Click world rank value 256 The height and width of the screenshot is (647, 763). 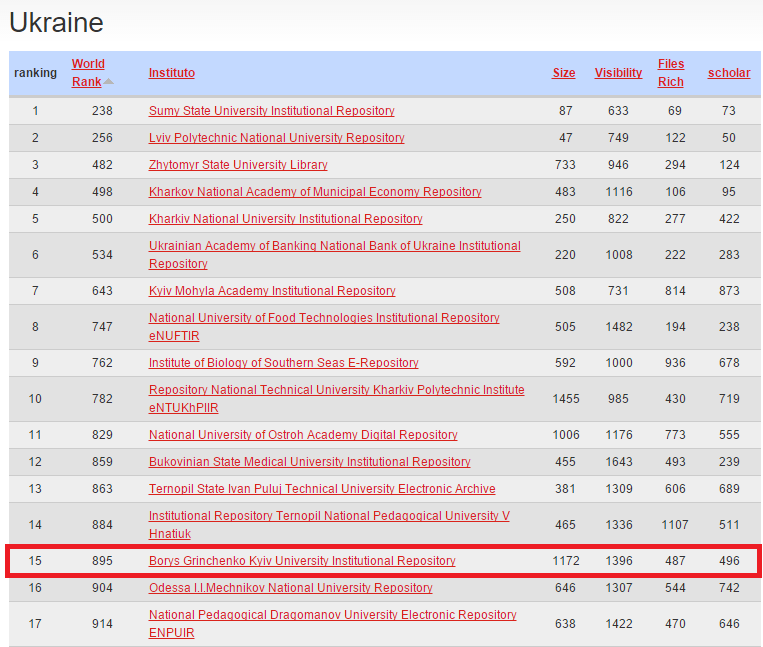click(102, 138)
